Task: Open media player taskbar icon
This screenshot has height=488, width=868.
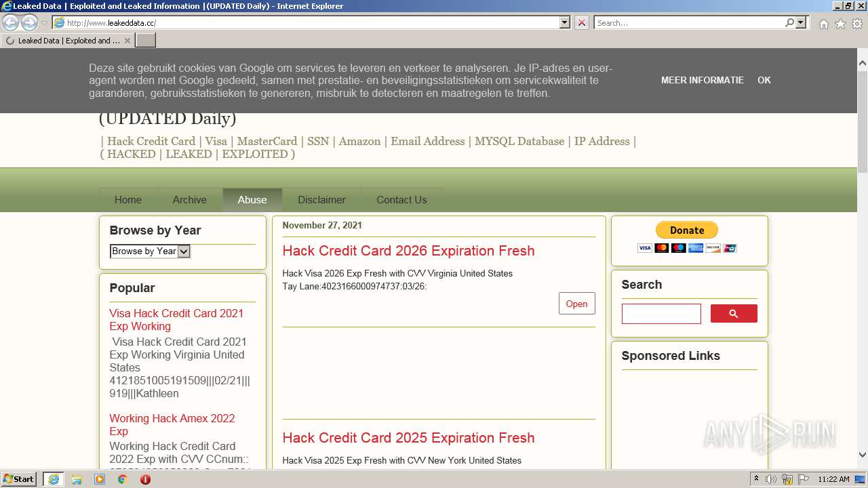Action: tap(100, 479)
